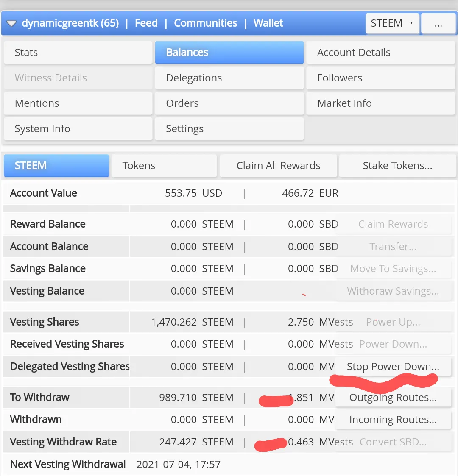Click the To Withdraw label
Screen dimensions: 458x476
point(40,398)
